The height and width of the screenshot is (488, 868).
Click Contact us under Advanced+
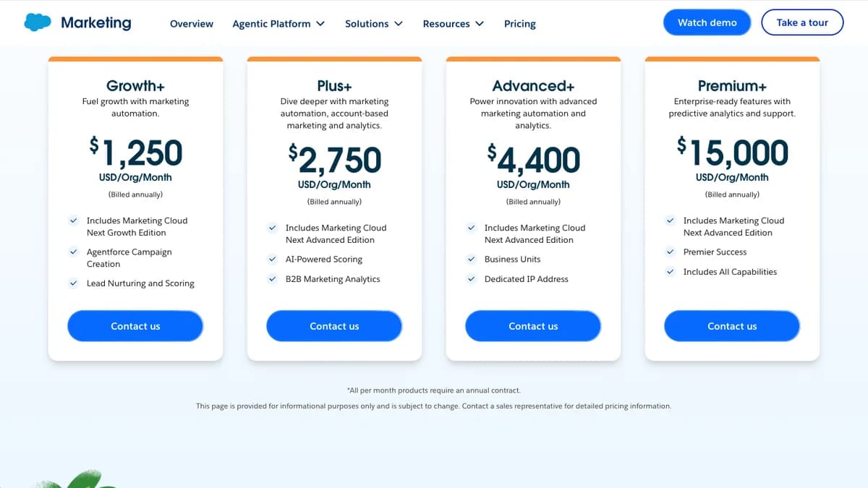tap(533, 326)
